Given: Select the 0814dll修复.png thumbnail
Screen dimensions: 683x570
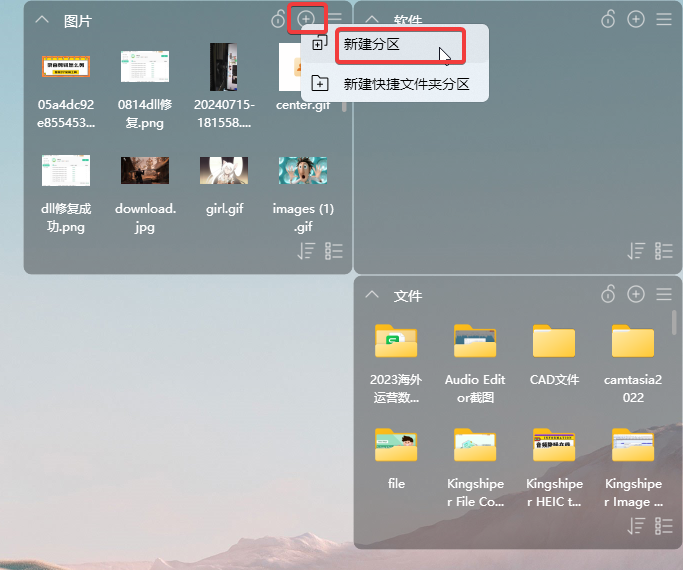Looking at the screenshot, I should (x=145, y=67).
